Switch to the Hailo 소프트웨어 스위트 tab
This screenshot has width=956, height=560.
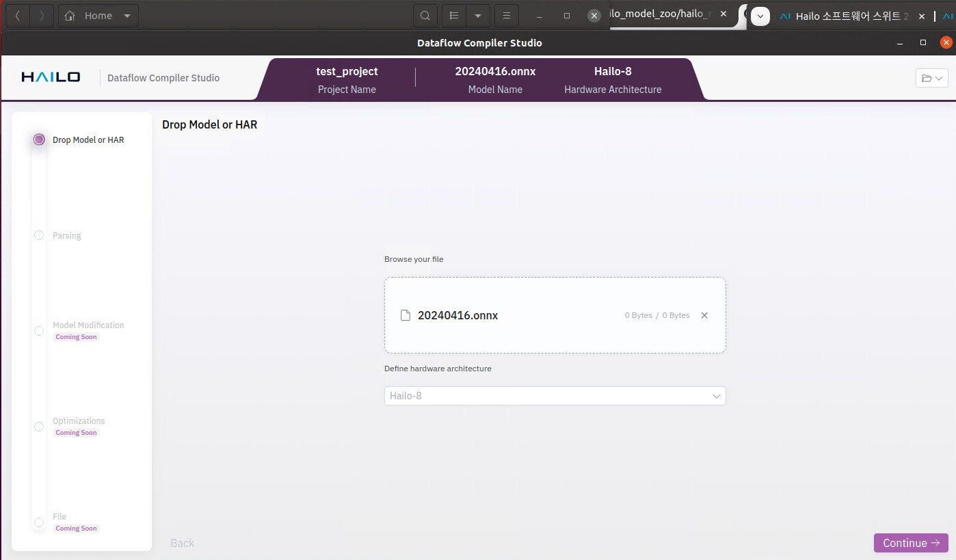(x=845, y=16)
